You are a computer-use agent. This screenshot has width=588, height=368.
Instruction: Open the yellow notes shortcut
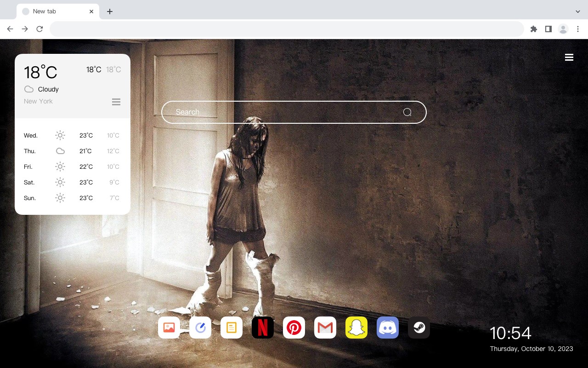coord(232,328)
